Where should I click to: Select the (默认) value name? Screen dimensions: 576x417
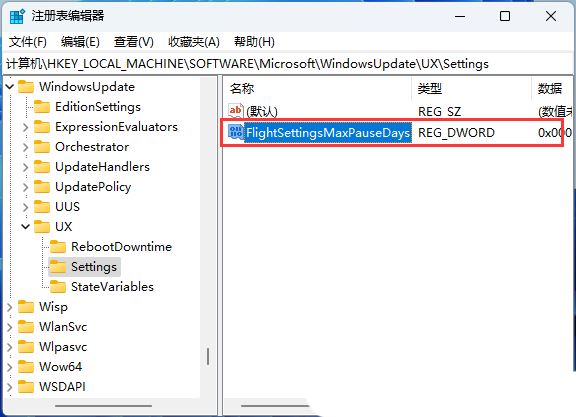click(x=262, y=111)
